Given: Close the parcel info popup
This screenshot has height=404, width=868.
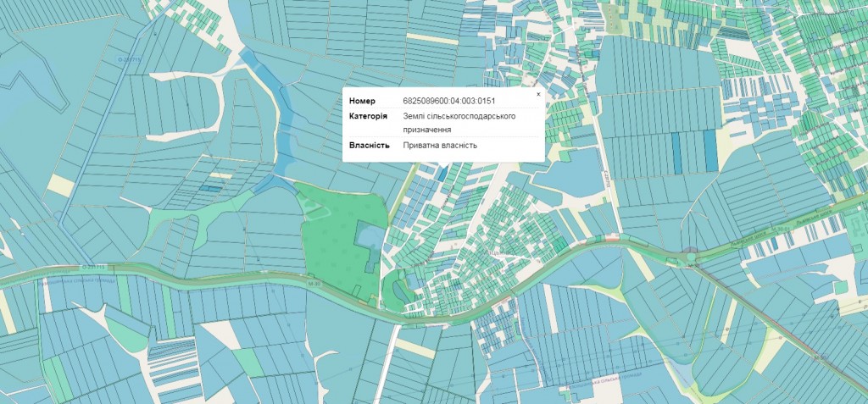Looking at the screenshot, I should (x=537, y=94).
